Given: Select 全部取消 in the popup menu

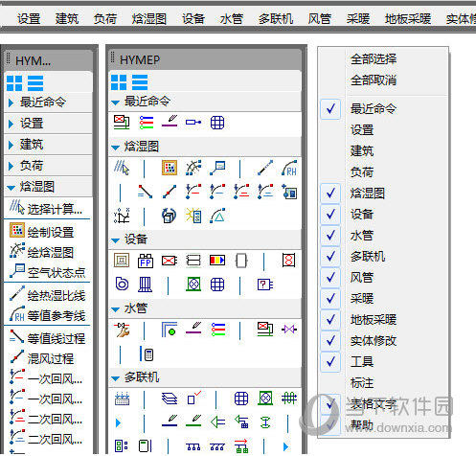Looking at the screenshot, I should [374, 80].
